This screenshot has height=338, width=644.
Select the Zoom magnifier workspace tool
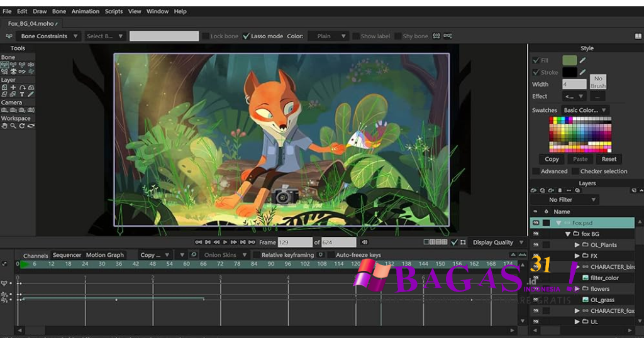pyautogui.click(x=13, y=126)
